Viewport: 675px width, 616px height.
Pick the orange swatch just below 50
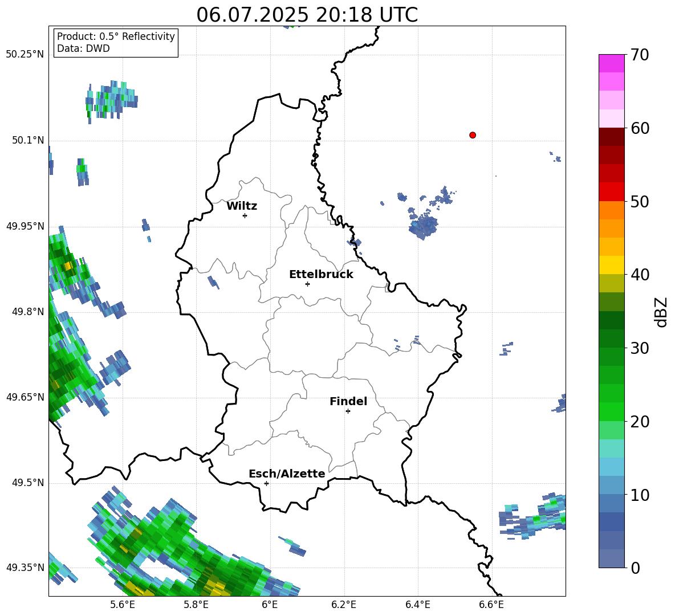pos(611,210)
